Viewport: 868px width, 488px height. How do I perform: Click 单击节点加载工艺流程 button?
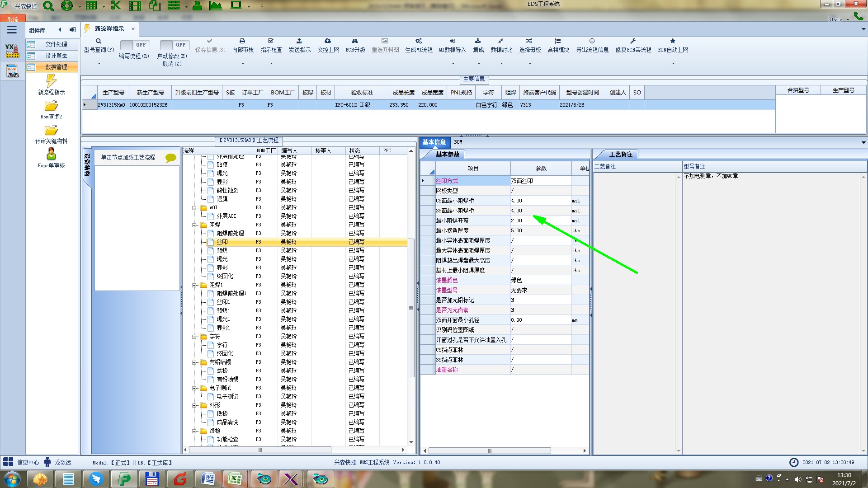[x=128, y=157]
